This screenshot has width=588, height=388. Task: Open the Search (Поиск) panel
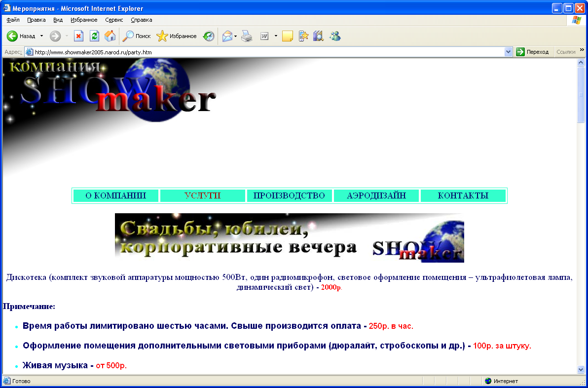[x=137, y=36]
